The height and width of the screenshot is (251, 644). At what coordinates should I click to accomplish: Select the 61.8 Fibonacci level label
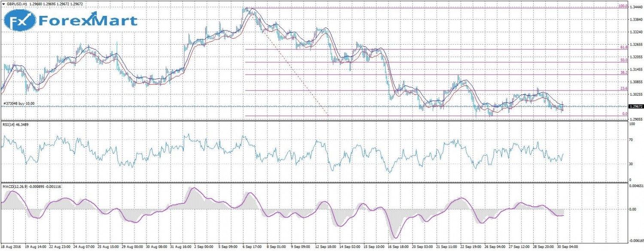click(624, 47)
